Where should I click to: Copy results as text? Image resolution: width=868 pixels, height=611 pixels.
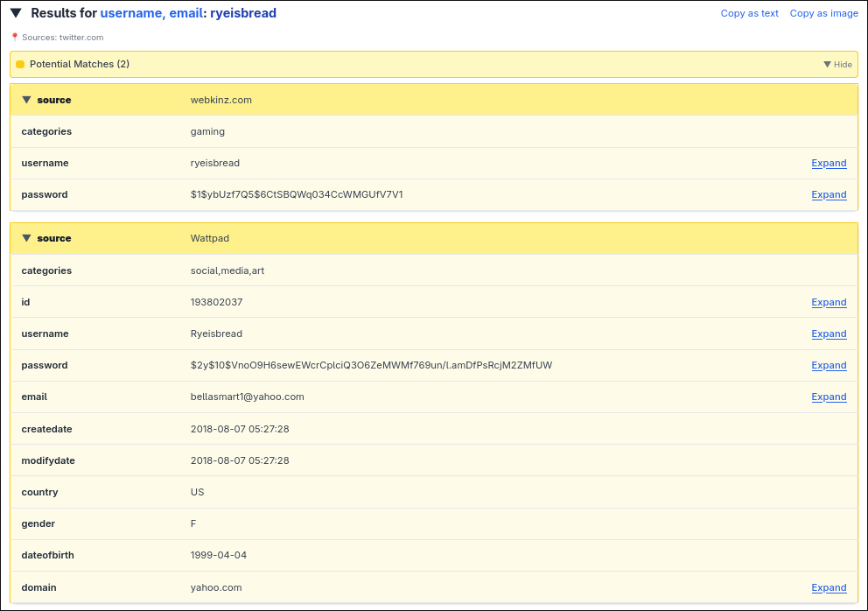pyautogui.click(x=749, y=13)
